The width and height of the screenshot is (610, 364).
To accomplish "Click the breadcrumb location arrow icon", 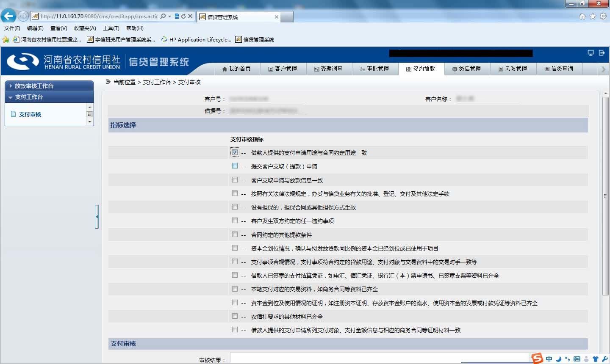I will (x=108, y=82).
